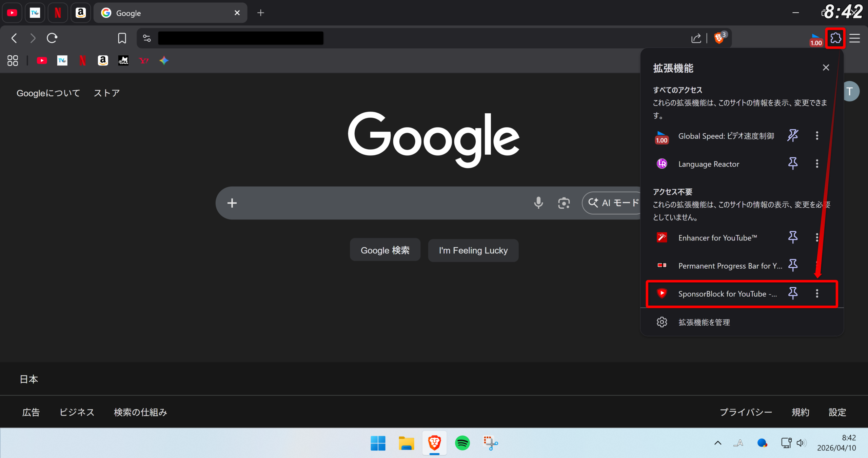Click inside the Google search box
868x458 pixels.
pos(380,203)
